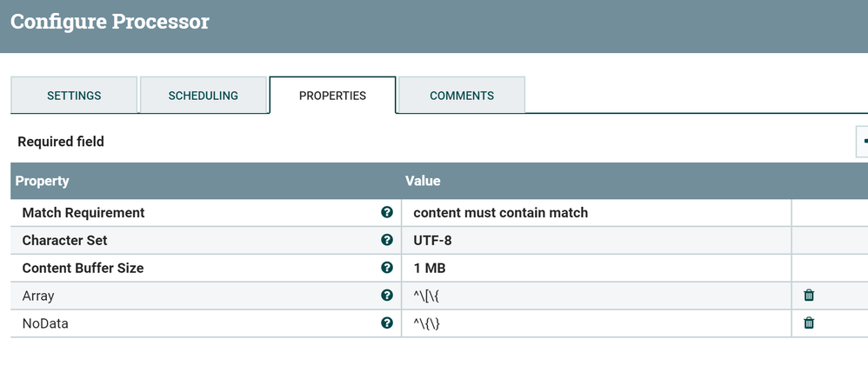Image resolution: width=868 pixels, height=366 pixels.
Task: Click help icon for Match Requirement
Action: pyautogui.click(x=386, y=212)
